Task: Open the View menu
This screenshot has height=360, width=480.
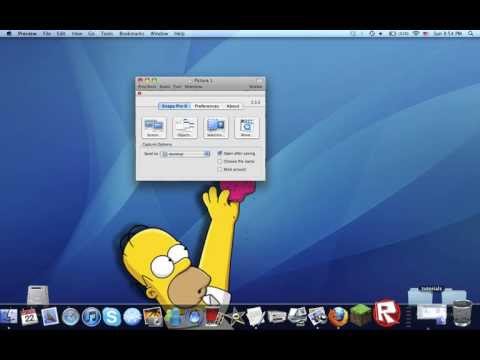Action: click(77, 34)
